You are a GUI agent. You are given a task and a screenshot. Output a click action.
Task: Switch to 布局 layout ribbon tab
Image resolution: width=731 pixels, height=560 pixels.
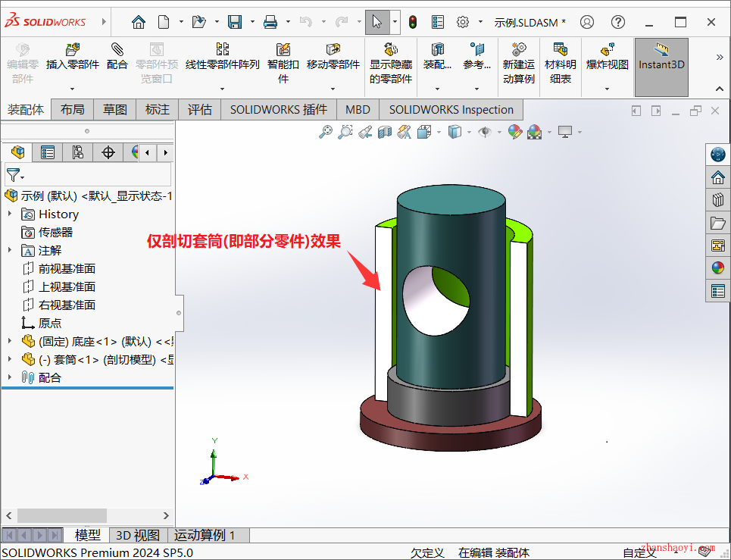73,110
